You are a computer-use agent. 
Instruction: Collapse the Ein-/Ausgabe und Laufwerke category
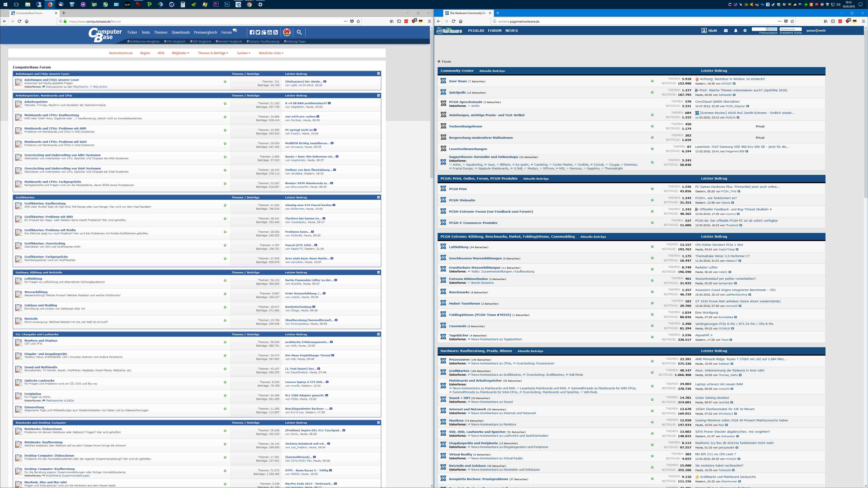click(378, 334)
